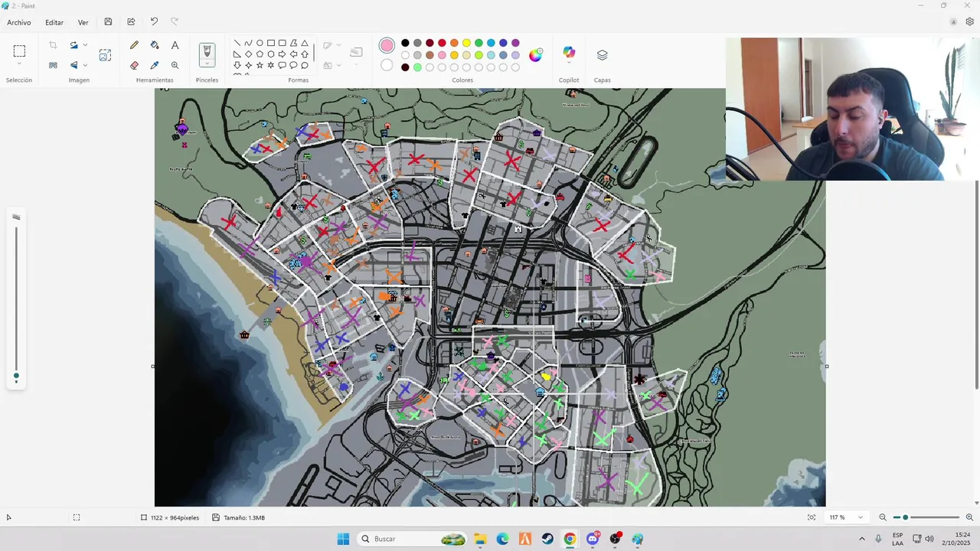The image size is (980, 551).
Task: Pick the purple color swatch
Action: [x=515, y=43]
